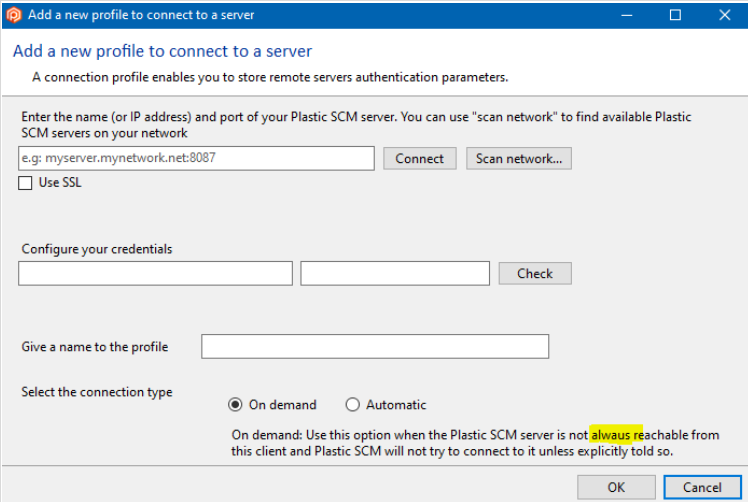Click the dialog title bar text
Screen dimensions: 748x502
pos(140,15)
